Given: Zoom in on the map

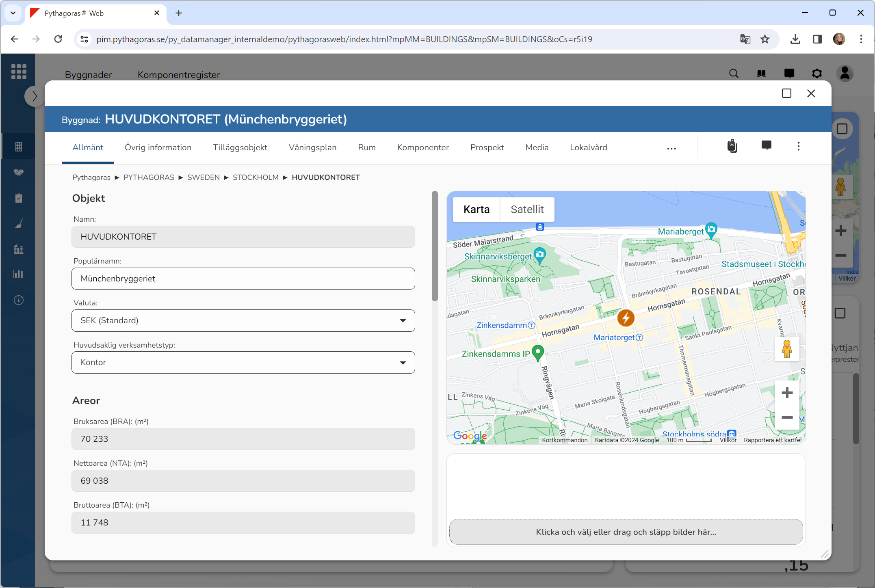Looking at the screenshot, I should [x=787, y=393].
